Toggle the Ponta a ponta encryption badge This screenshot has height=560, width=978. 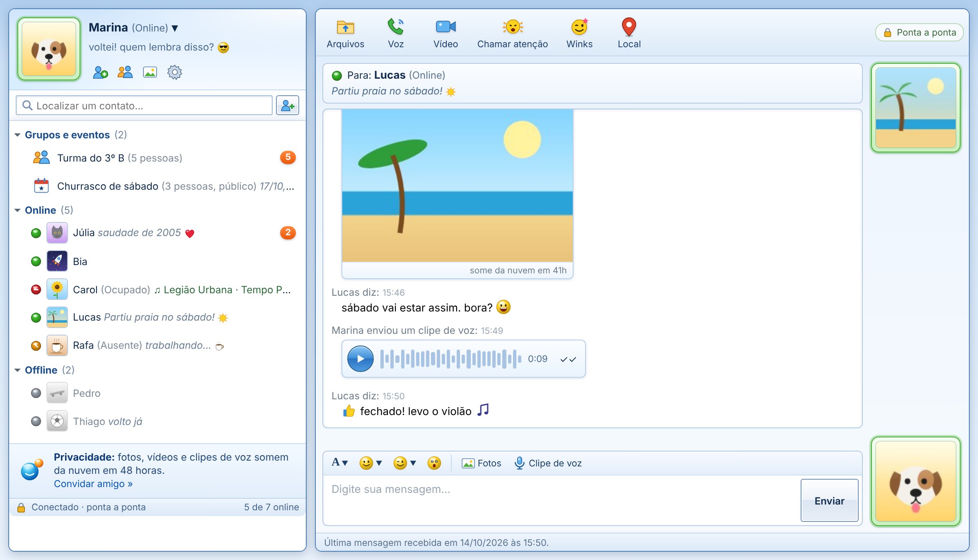coord(919,32)
